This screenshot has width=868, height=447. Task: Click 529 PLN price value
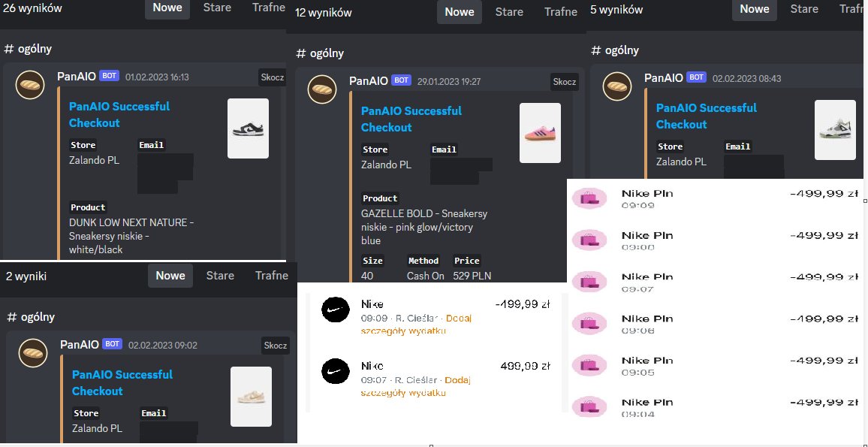pyautogui.click(x=472, y=276)
